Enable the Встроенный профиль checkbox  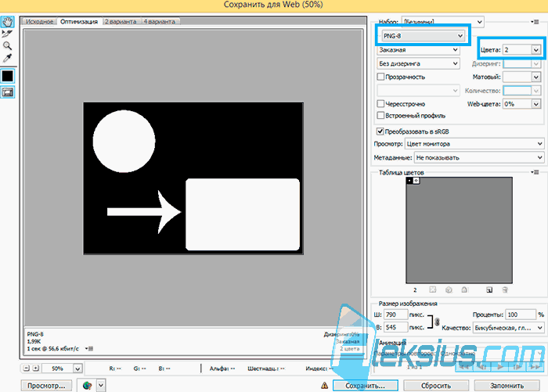point(380,115)
